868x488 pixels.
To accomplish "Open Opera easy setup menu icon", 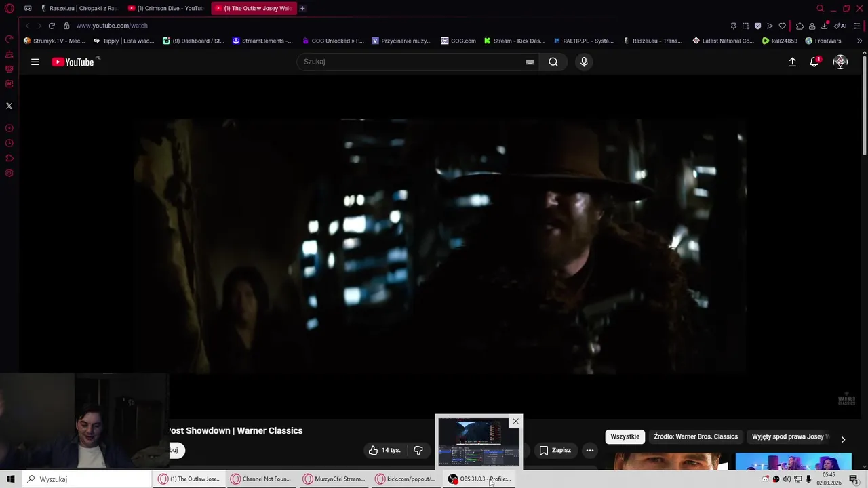I will (857, 26).
